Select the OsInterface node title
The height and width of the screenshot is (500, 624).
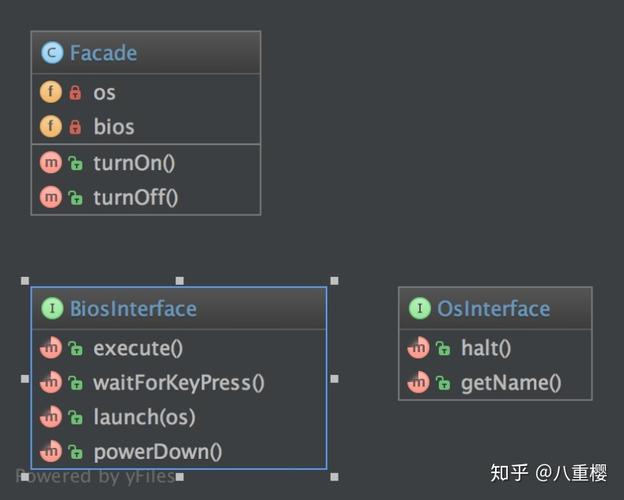(x=494, y=309)
